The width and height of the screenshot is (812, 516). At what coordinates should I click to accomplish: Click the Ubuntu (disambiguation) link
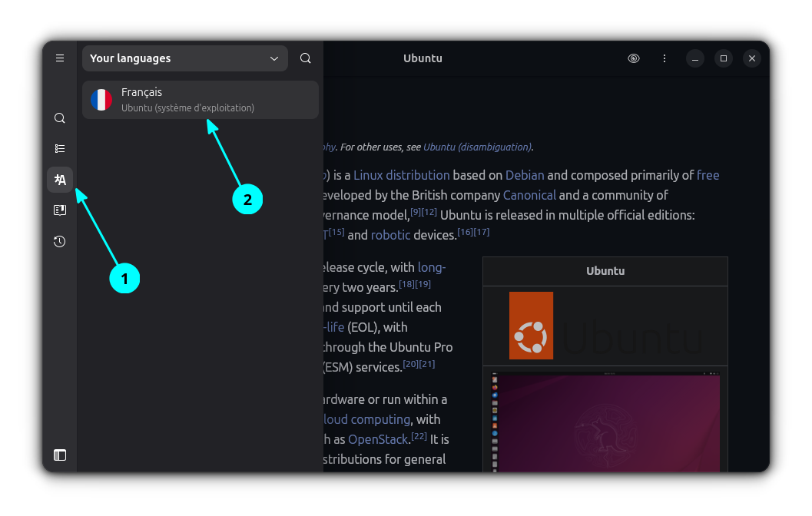pos(476,147)
